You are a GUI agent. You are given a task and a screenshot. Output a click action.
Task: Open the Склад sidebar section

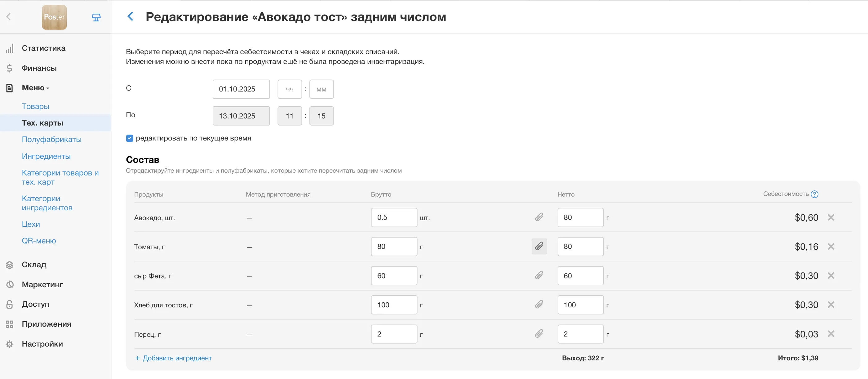tap(34, 265)
